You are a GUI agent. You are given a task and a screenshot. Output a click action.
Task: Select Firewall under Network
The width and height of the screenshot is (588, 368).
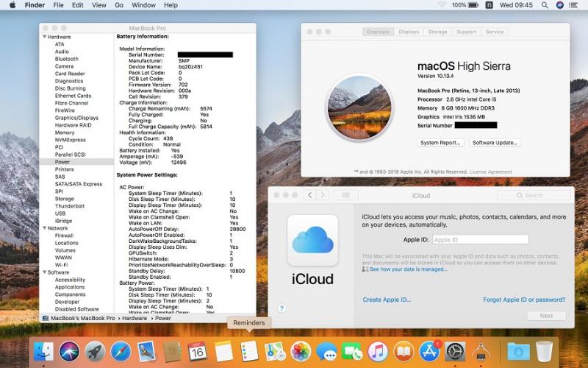pos(64,236)
